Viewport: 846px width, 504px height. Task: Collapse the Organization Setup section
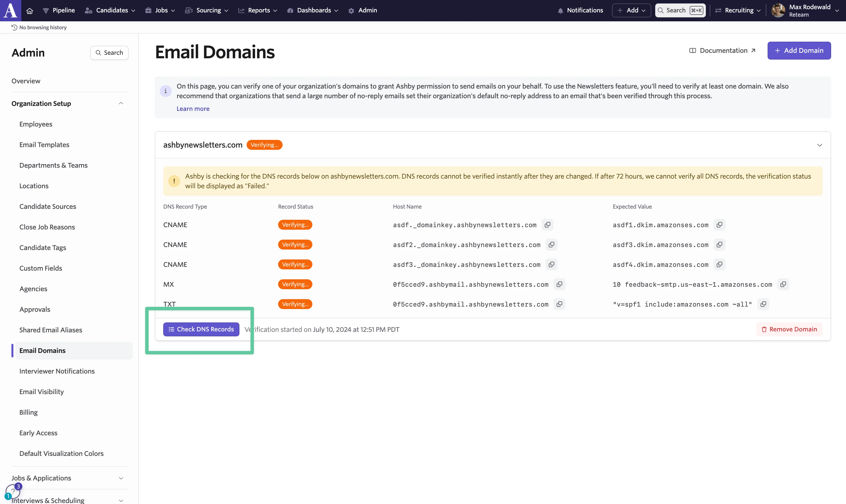click(x=121, y=104)
